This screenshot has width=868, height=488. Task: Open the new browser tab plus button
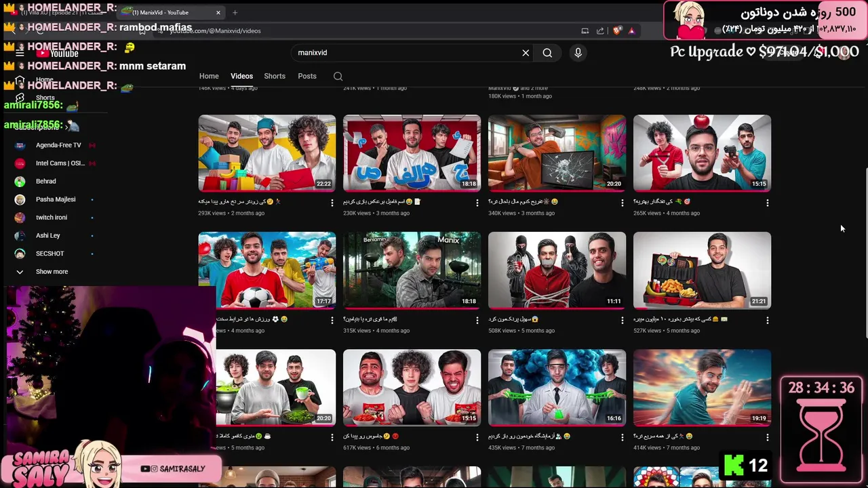[235, 12]
